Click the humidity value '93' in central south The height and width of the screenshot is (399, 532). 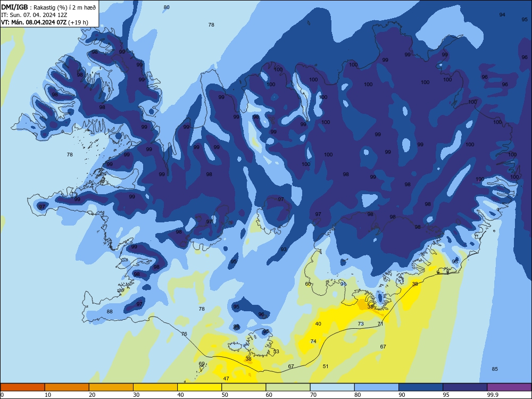(x=284, y=249)
